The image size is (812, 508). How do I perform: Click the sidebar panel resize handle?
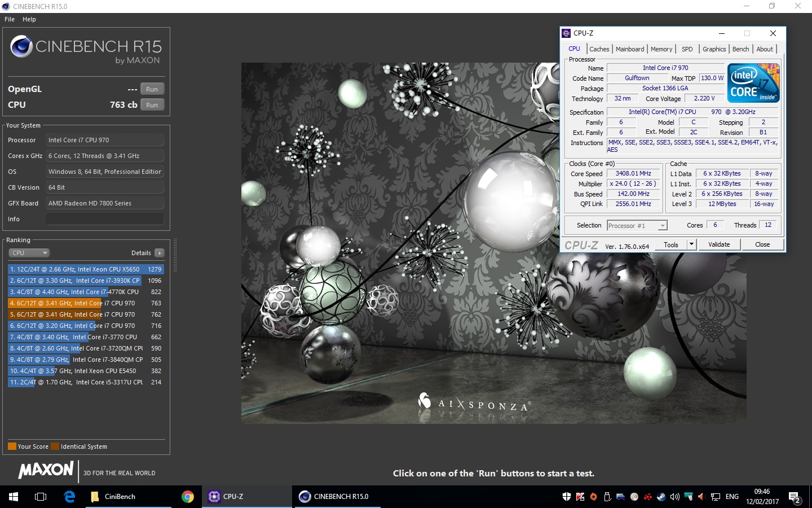tap(175, 255)
